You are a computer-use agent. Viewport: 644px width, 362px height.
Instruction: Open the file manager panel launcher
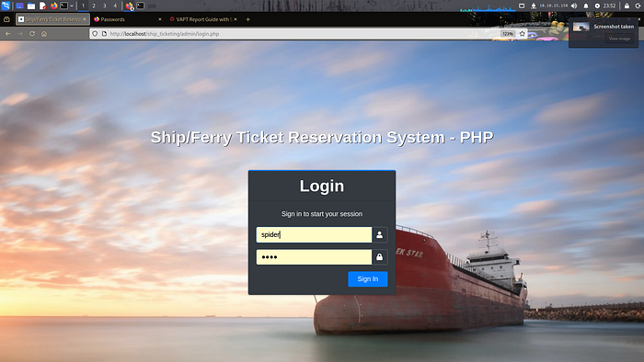31,6
